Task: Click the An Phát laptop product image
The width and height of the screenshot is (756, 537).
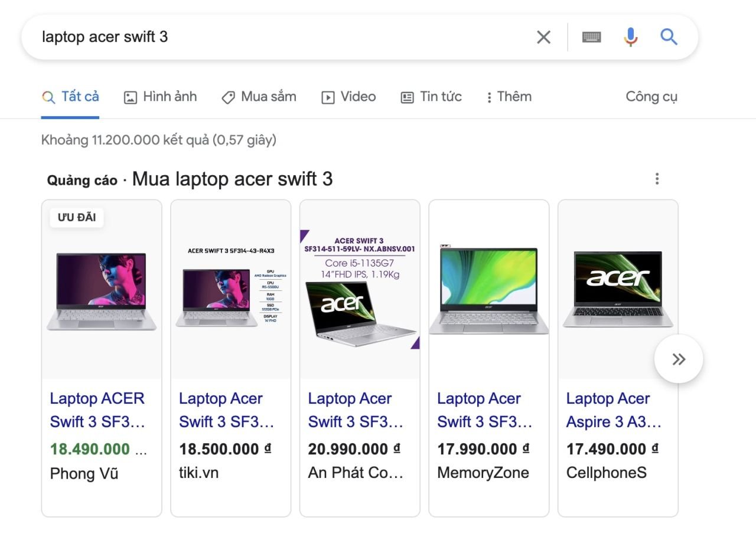Action: (360, 289)
